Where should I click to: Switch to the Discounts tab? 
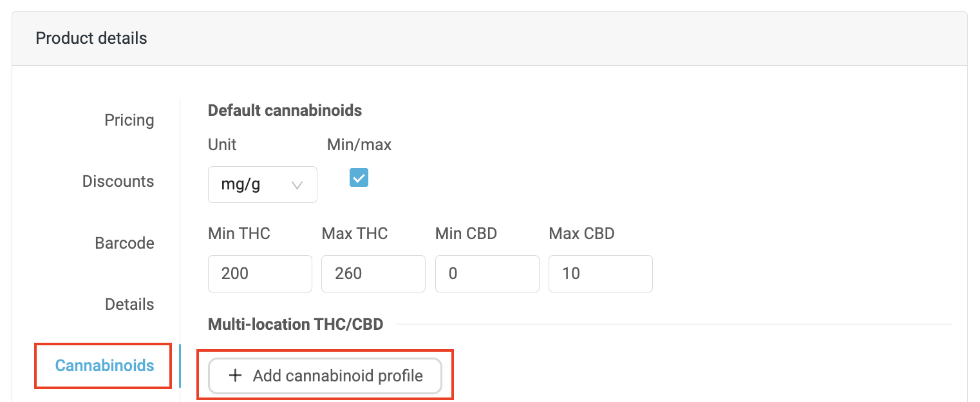[x=118, y=182]
